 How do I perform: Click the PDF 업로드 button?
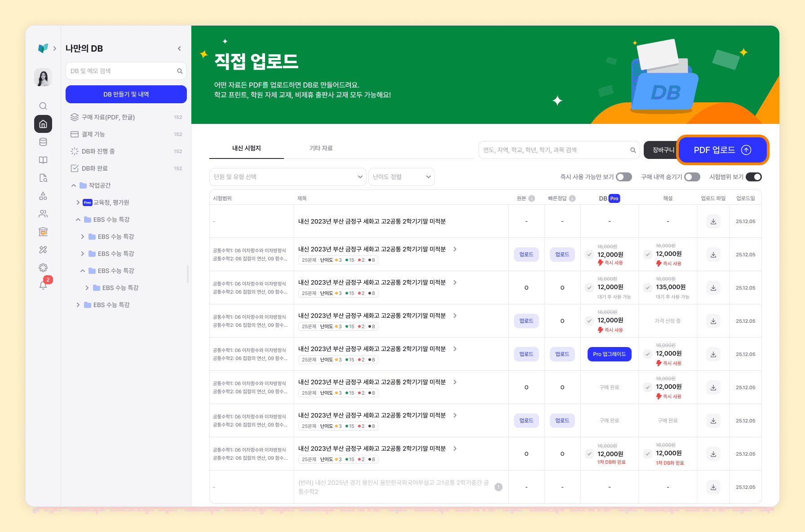click(722, 150)
